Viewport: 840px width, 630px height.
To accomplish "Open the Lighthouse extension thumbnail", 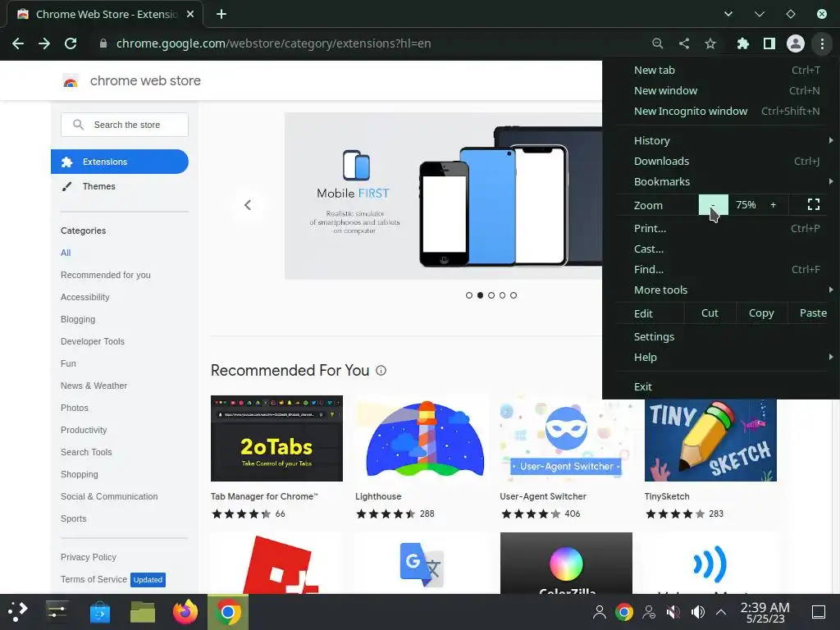I will pyautogui.click(x=422, y=438).
